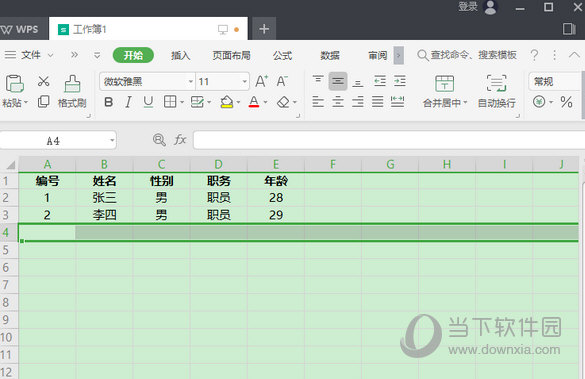Click the Merge and Center button
Image resolution: width=585 pixels, height=379 pixels.
pyautogui.click(x=445, y=91)
